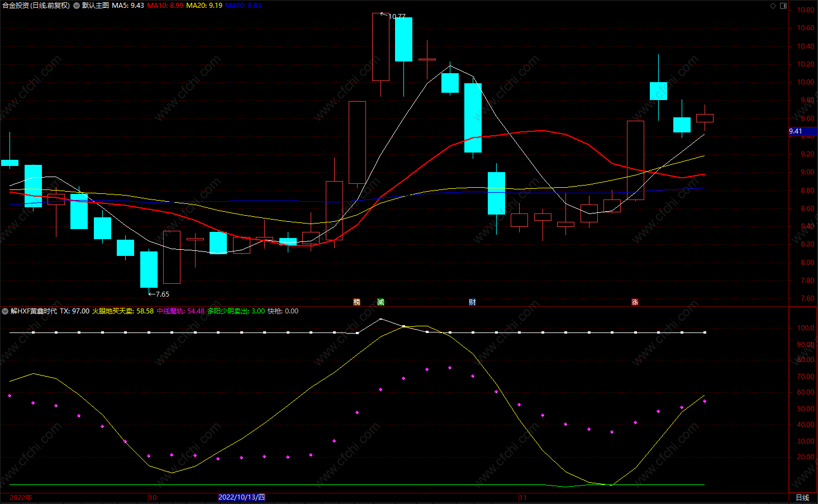
Task: Click the orange 榜 event marker
Action: (x=357, y=302)
